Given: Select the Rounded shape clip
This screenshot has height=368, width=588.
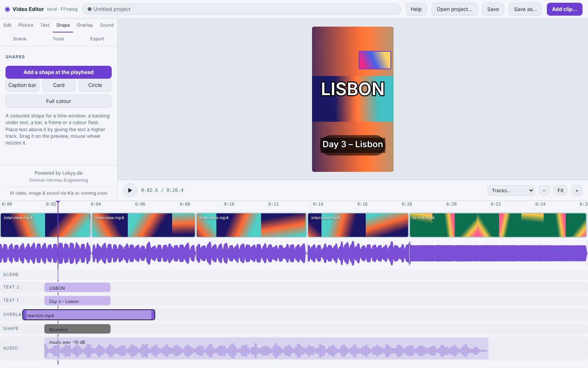Looking at the screenshot, I should [77, 329].
